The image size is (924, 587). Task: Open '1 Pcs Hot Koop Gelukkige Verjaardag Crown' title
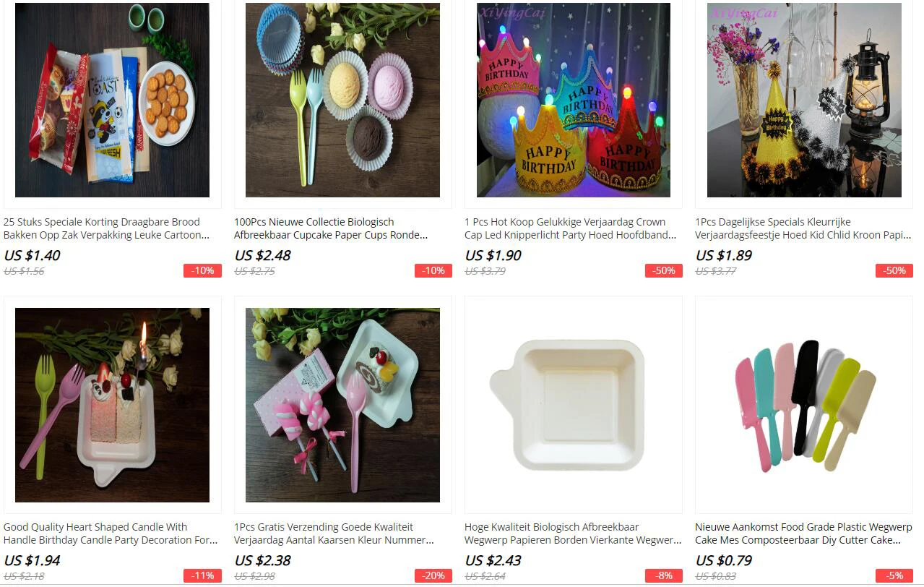coord(571,228)
